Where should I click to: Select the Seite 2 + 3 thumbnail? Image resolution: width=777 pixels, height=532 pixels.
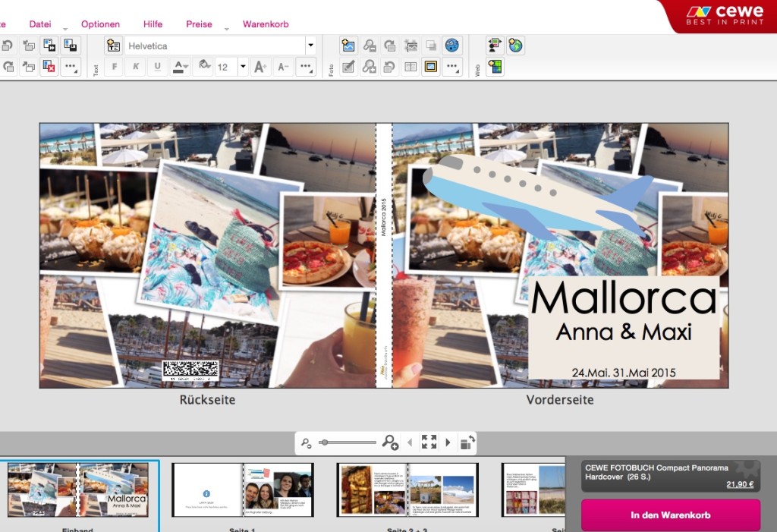[x=407, y=490]
